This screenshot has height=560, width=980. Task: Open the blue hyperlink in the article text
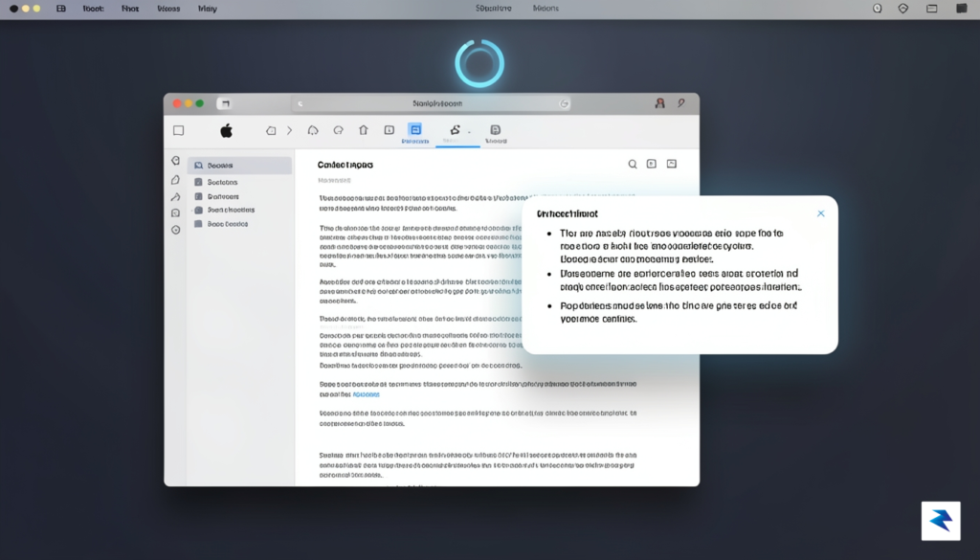[x=367, y=394]
